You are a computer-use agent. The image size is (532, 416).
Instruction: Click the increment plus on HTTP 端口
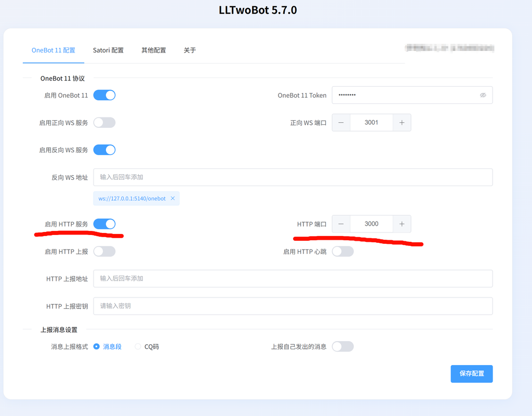402,224
